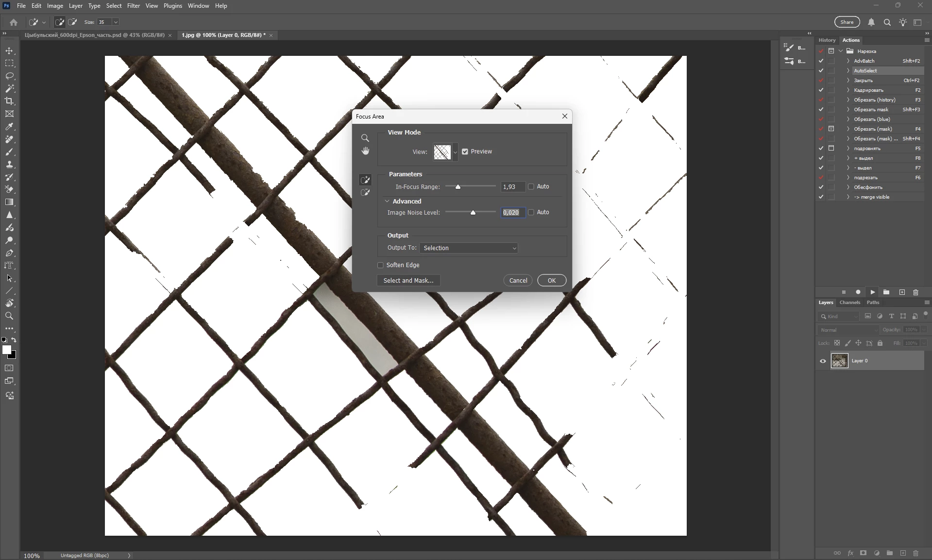The image size is (932, 560).
Task: Click Select and Mask button
Action: click(x=408, y=281)
